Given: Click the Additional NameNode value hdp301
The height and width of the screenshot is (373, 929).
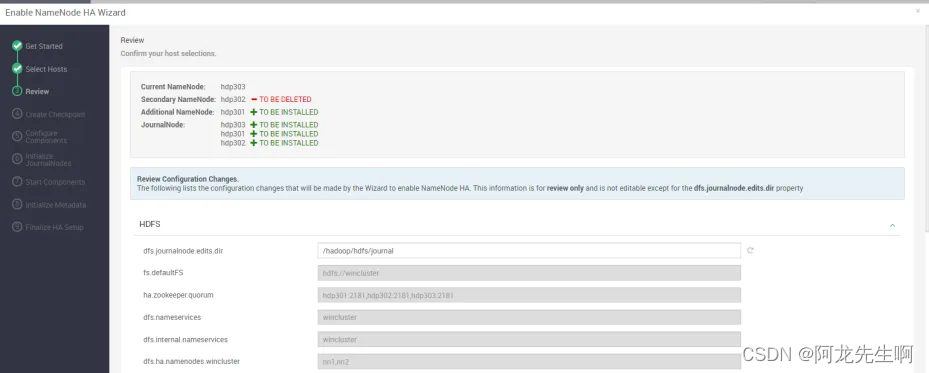Looking at the screenshot, I should coord(233,112).
